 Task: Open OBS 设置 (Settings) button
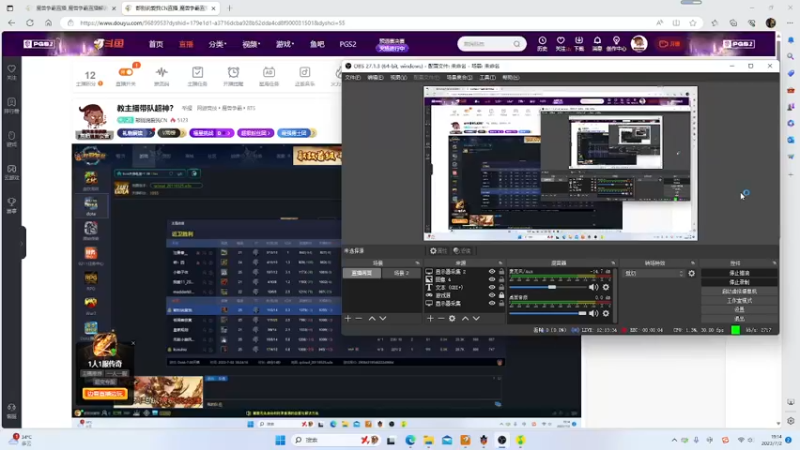[739, 310]
